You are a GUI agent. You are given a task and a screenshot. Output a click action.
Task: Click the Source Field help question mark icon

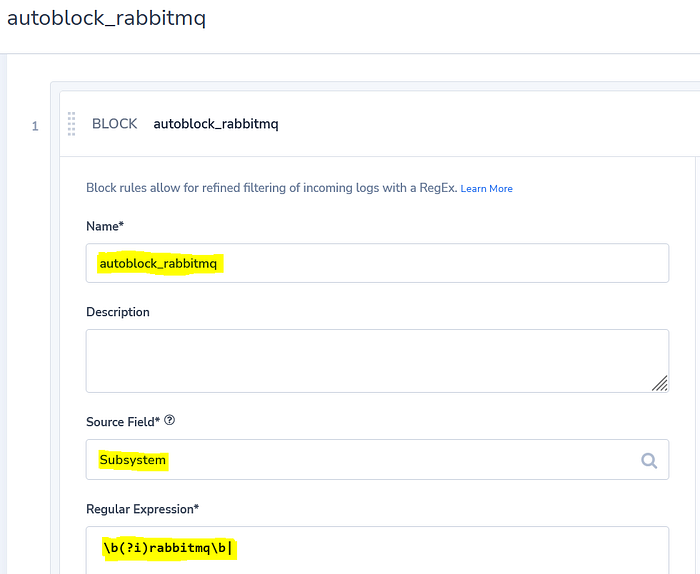[170, 420]
